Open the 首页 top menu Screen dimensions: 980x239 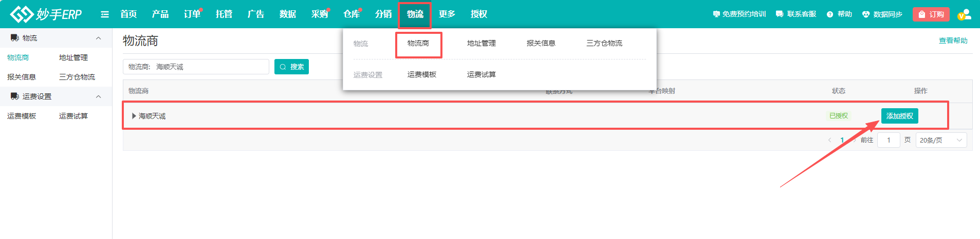point(128,14)
